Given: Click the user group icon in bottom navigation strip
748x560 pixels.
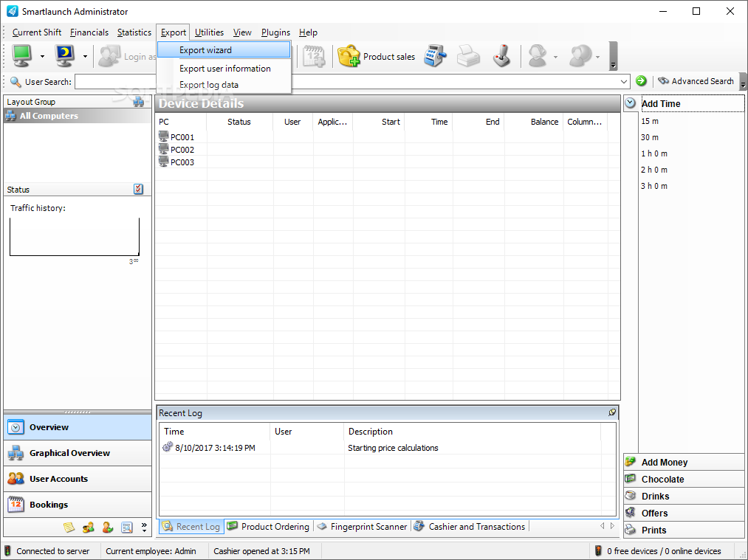Looking at the screenshot, I should point(89,527).
